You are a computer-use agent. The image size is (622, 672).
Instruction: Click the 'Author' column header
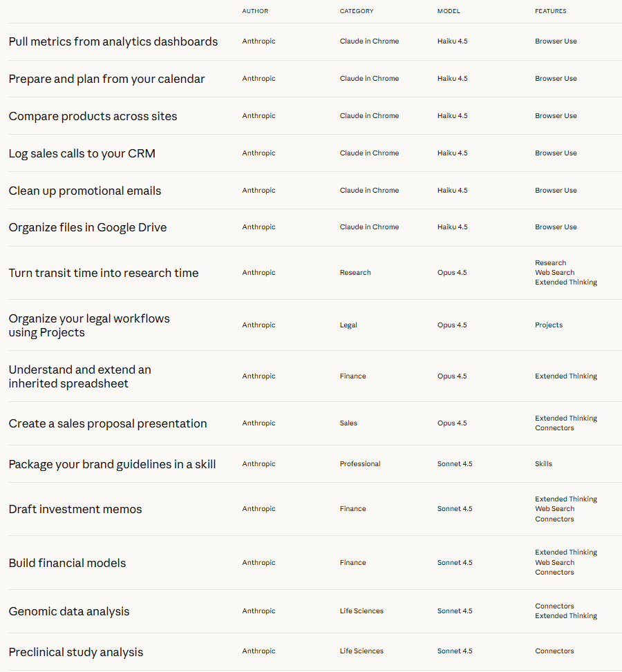coord(255,11)
